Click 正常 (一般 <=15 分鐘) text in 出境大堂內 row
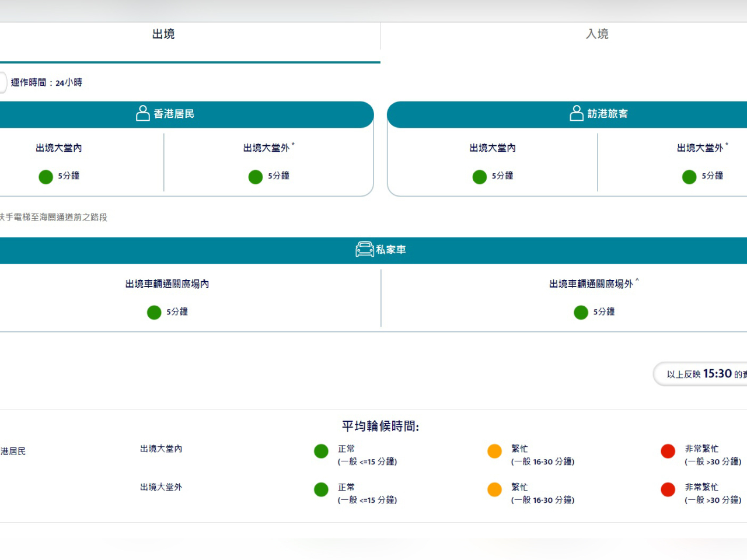 coord(367,455)
